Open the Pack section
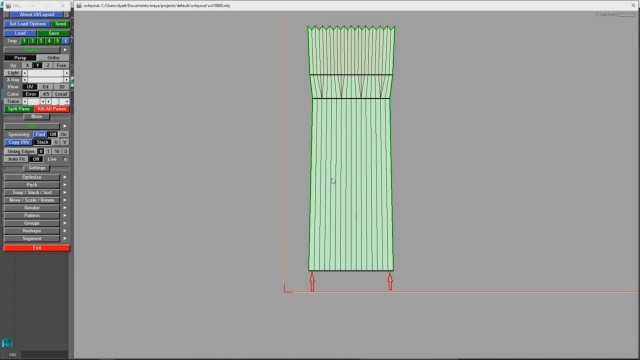640x360 pixels. click(32, 185)
